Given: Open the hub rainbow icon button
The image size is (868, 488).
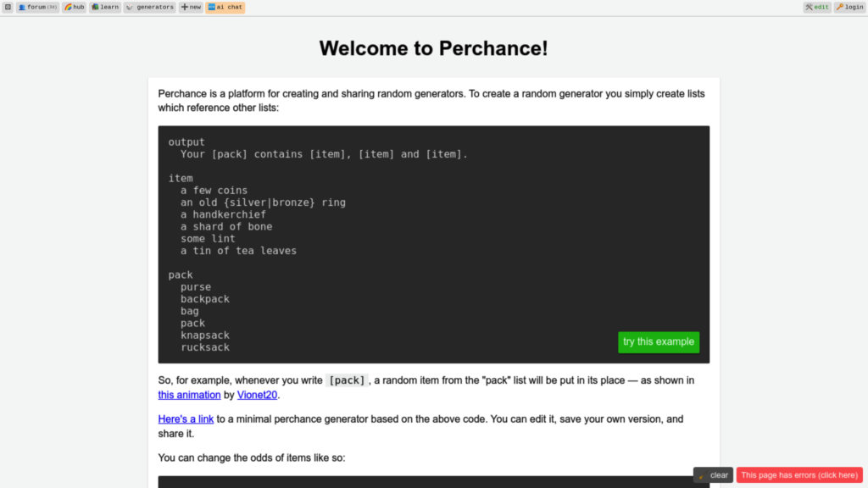Looking at the screenshot, I should click(74, 7).
